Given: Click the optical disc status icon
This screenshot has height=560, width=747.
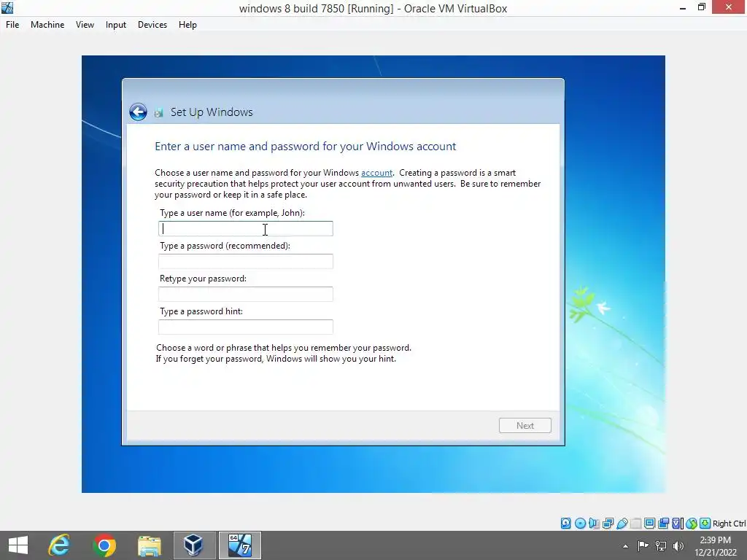Looking at the screenshot, I should point(580,524).
